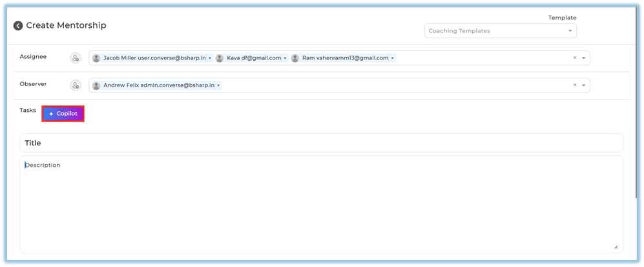Click the Copilot button
The image size is (644, 267).
click(63, 114)
